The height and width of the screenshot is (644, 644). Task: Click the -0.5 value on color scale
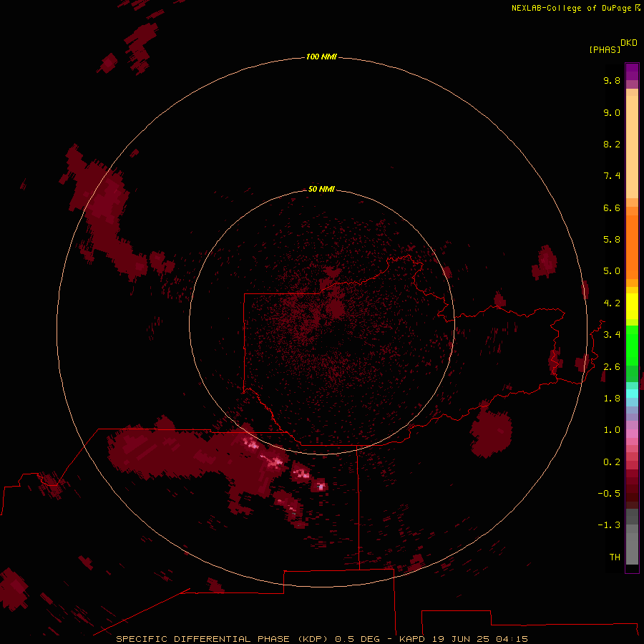tap(609, 494)
